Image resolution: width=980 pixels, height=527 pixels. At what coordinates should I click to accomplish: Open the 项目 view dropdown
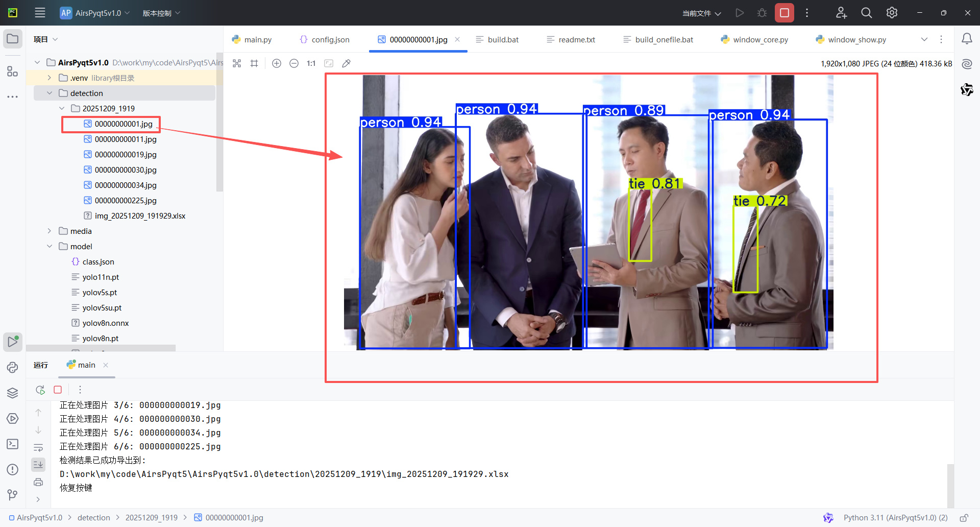[x=46, y=39]
